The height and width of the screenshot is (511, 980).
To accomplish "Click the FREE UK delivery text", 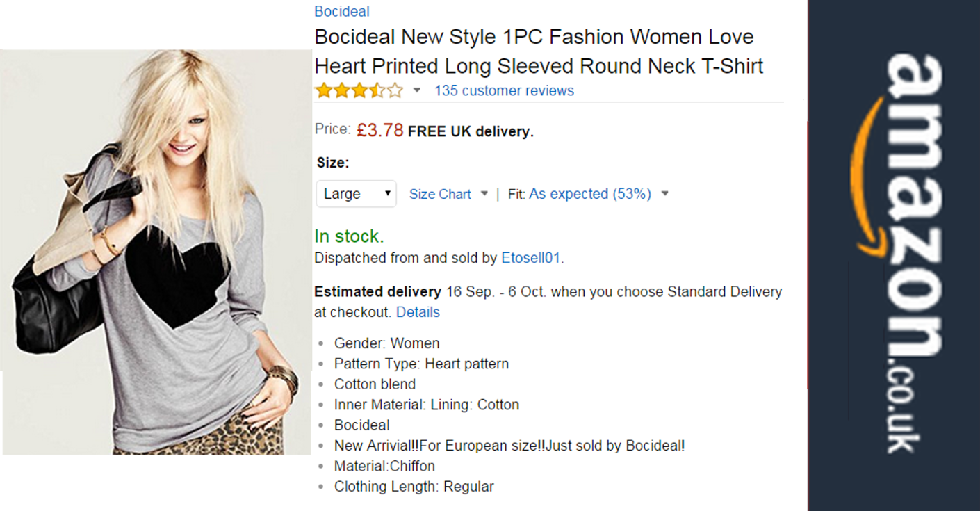I will pyautogui.click(x=471, y=131).
